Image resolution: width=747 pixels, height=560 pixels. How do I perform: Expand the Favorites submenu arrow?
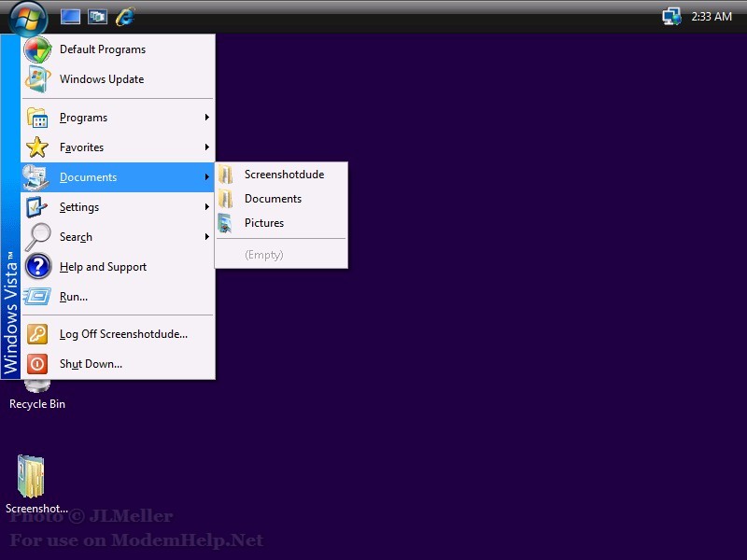tap(206, 147)
